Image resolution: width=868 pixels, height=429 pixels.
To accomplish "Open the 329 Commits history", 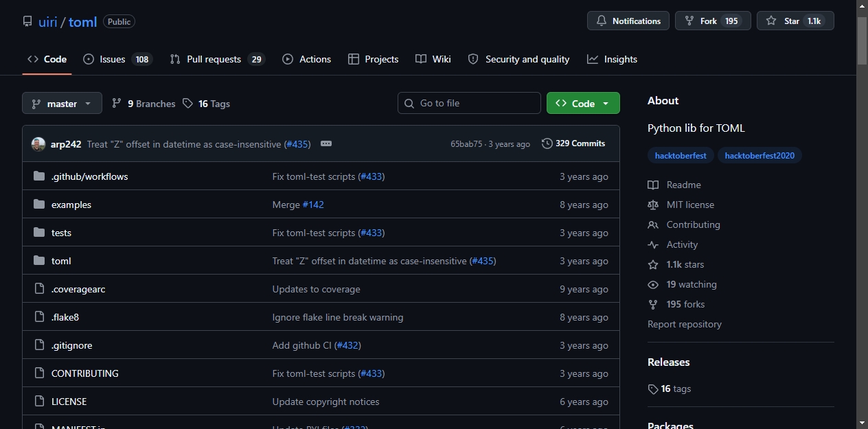I will (x=573, y=143).
